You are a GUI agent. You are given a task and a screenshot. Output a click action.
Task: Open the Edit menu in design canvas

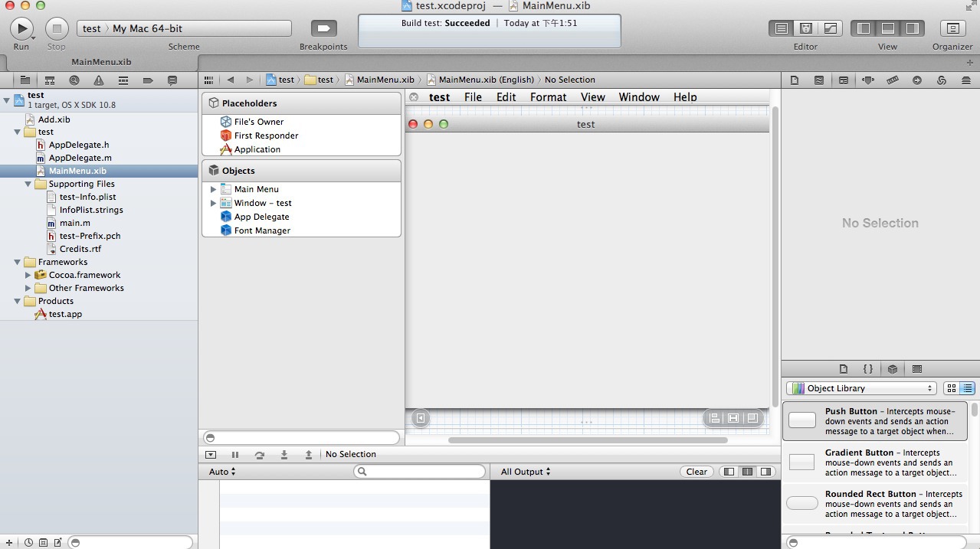click(x=506, y=97)
